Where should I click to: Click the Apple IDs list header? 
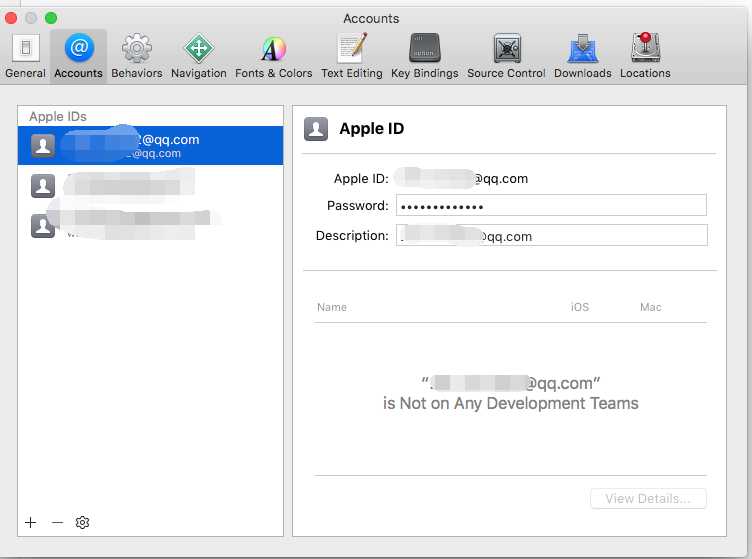pyautogui.click(x=58, y=116)
